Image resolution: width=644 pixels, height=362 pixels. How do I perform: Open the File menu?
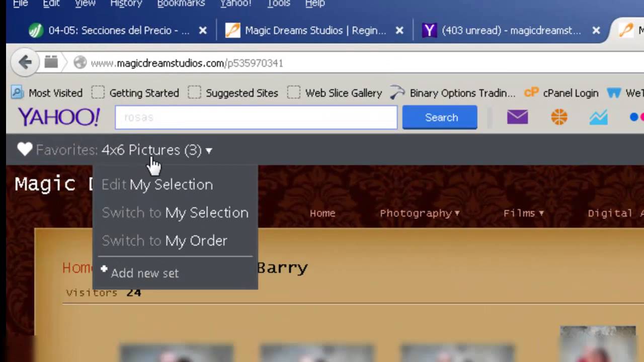click(x=20, y=4)
